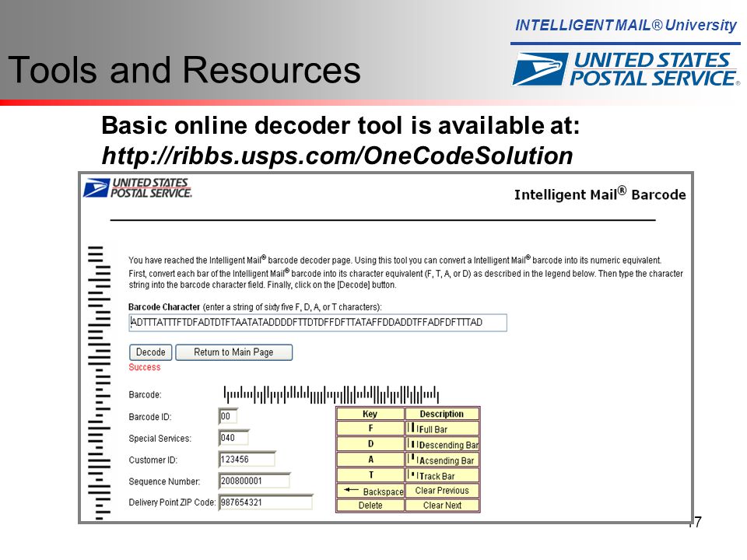Click the Customer ID label
Image resolution: width=747 pixels, height=560 pixels.
point(153,460)
